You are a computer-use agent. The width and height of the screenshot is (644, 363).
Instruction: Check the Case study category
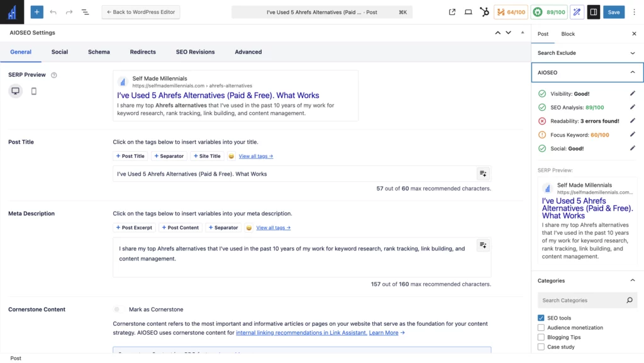pyautogui.click(x=540, y=347)
